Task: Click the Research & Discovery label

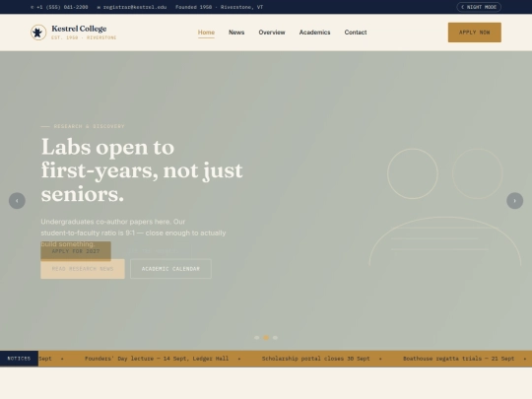Action: coord(90,126)
